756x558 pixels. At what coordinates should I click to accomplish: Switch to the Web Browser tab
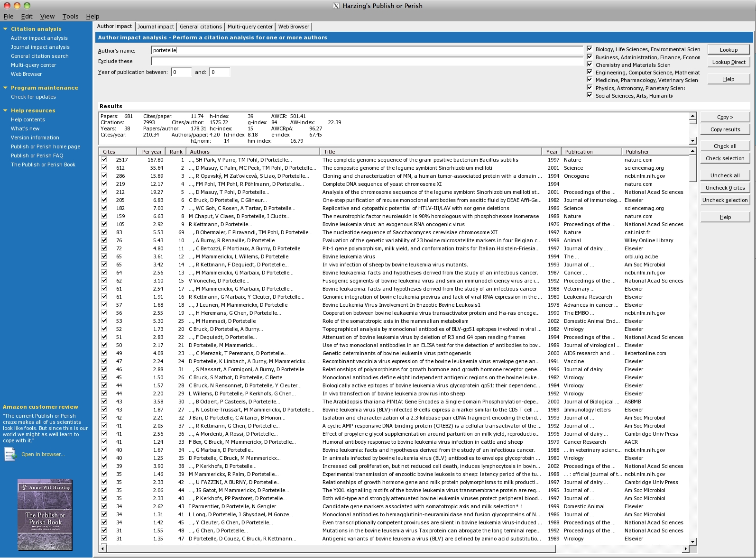[294, 27]
